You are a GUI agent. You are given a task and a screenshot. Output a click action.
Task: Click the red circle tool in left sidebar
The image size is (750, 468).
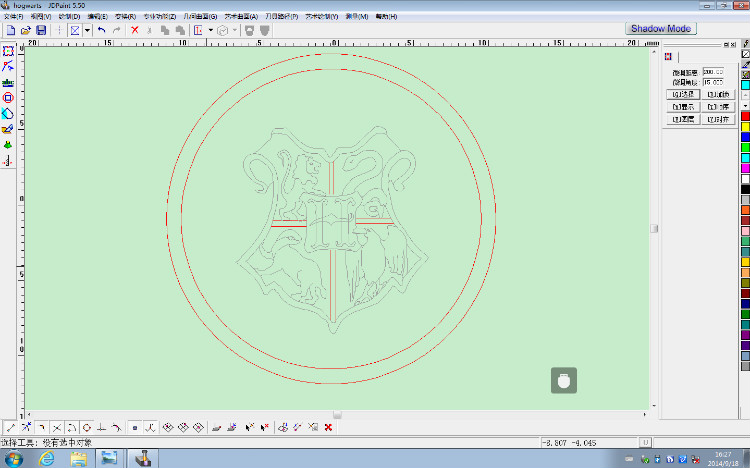(x=8, y=97)
